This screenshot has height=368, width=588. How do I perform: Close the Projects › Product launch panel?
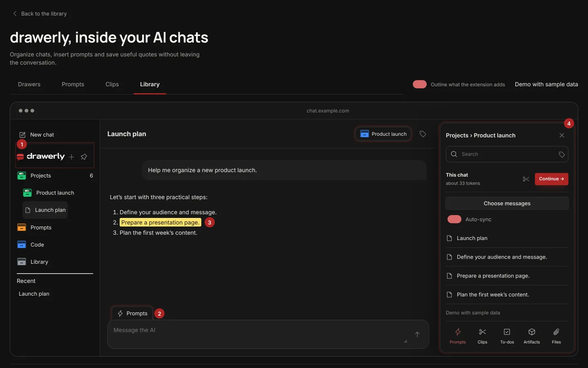562,135
